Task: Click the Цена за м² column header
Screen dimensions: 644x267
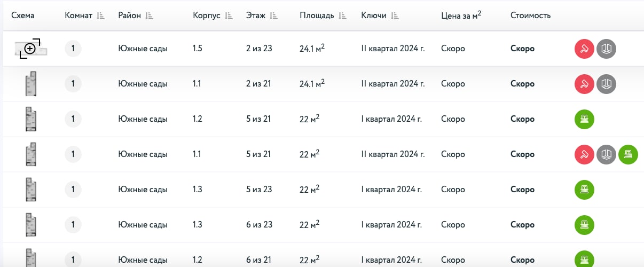Action: (x=461, y=15)
